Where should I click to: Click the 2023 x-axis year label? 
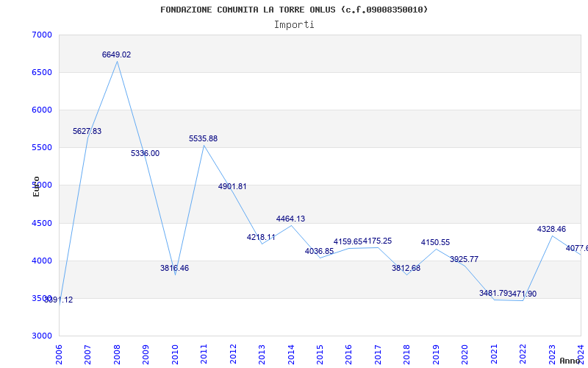552,354
